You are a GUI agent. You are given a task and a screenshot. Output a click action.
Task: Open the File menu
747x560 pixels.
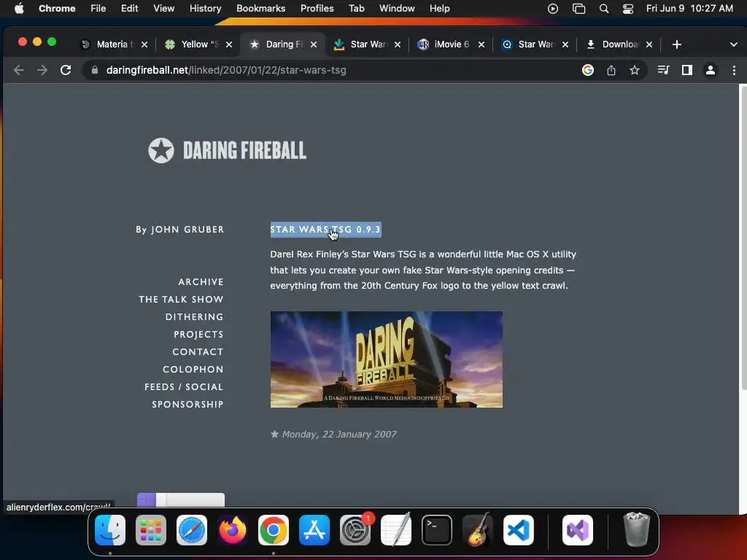tap(98, 9)
